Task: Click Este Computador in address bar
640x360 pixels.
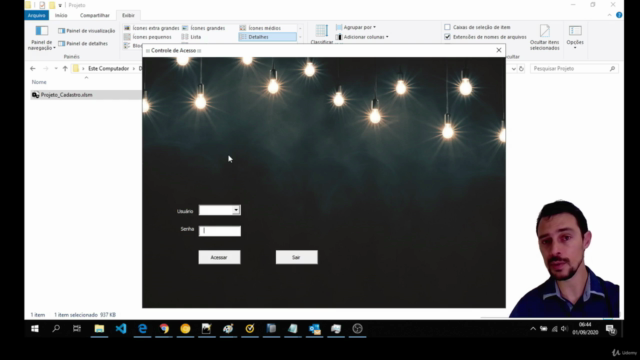Action: click(108, 68)
